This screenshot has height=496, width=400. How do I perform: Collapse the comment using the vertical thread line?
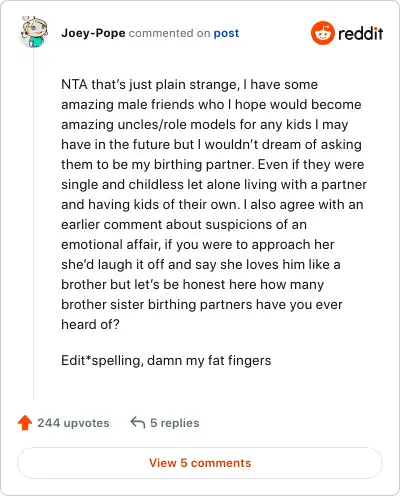33,223
